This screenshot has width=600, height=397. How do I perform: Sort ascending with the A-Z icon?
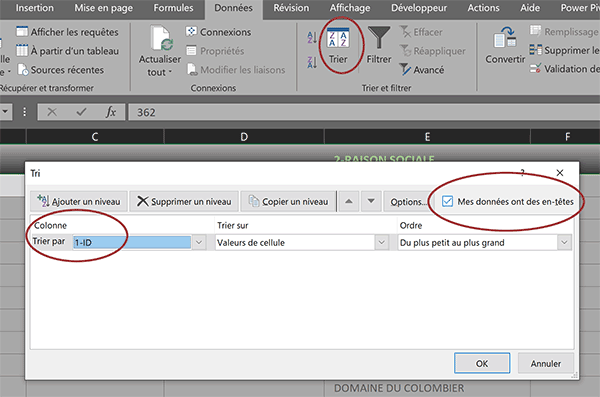pos(312,37)
